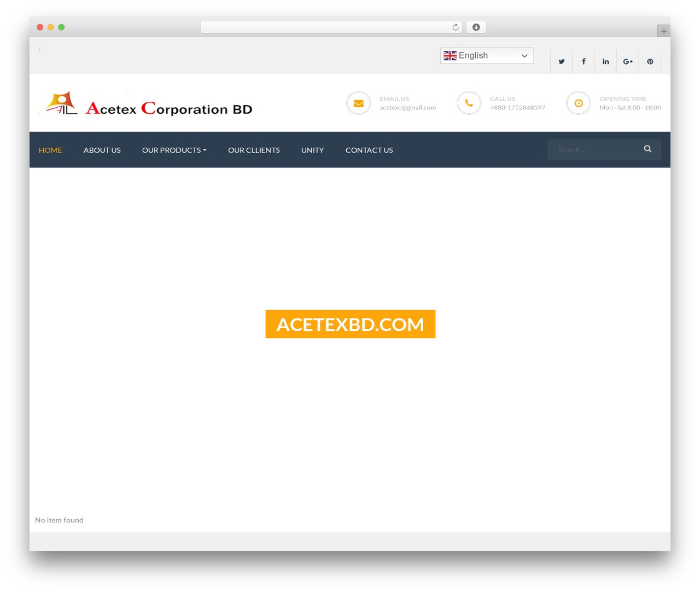Close the browser window with red button
The height and width of the screenshot is (593, 700).
[40, 27]
